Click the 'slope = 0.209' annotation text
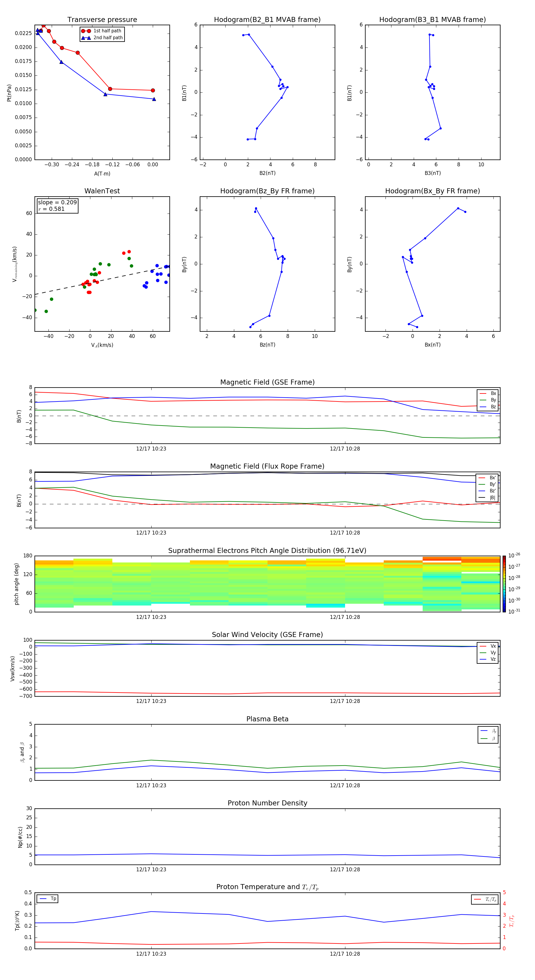Image resolution: width=535 pixels, height=980 pixels. [57, 203]
